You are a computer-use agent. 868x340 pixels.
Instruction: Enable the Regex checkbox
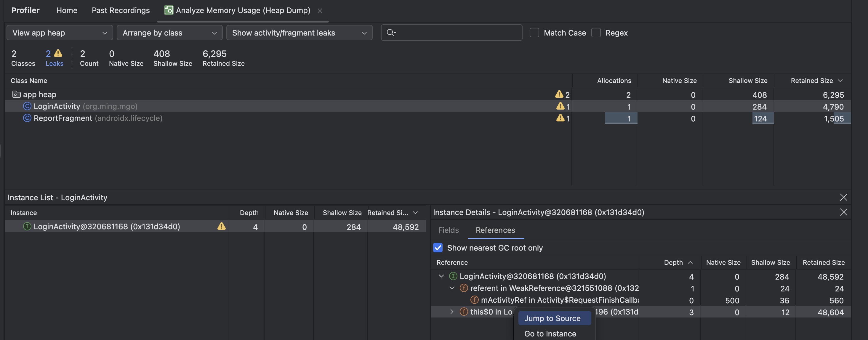[596, 33]
